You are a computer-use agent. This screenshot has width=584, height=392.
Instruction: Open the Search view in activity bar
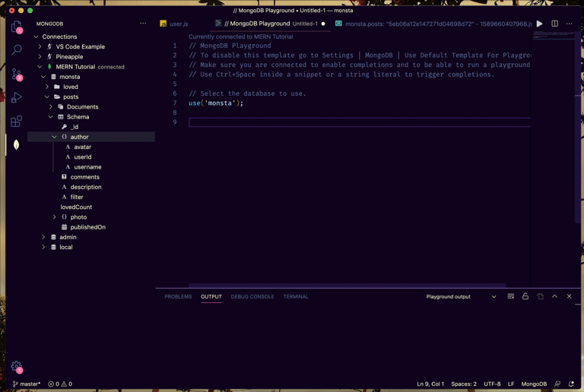point(17,49)
